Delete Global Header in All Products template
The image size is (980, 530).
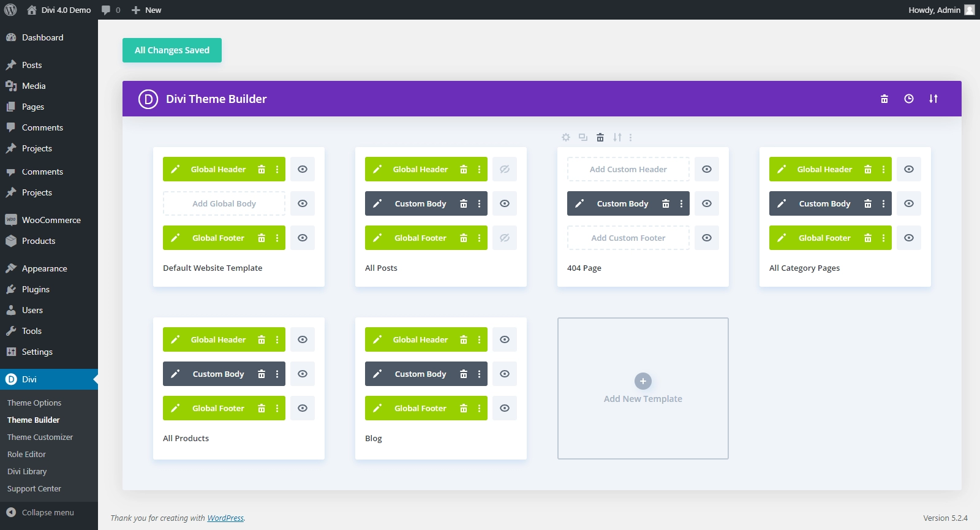pyautogui.click(x=262, y=339)
